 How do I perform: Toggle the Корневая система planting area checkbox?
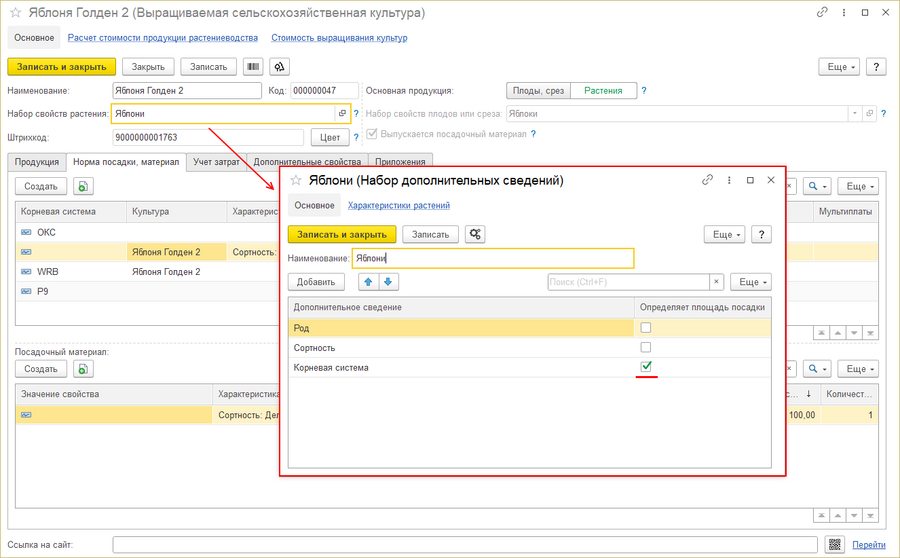pos(646,368)
